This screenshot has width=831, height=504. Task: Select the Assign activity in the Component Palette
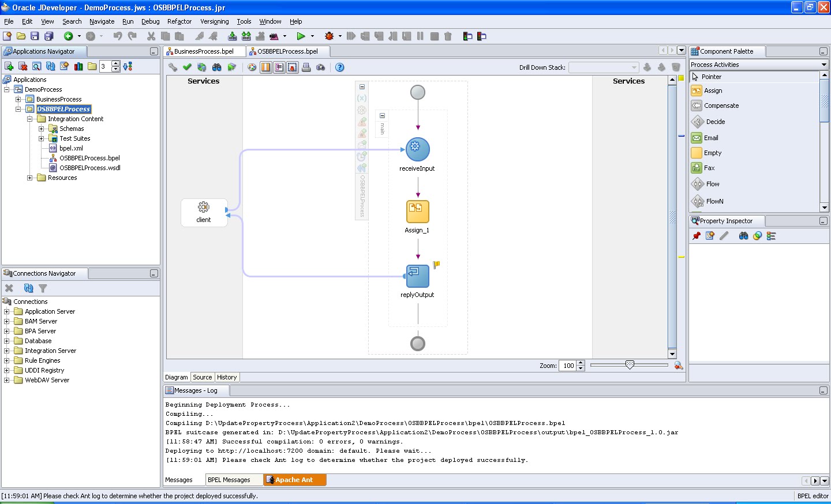coord(713,91)
